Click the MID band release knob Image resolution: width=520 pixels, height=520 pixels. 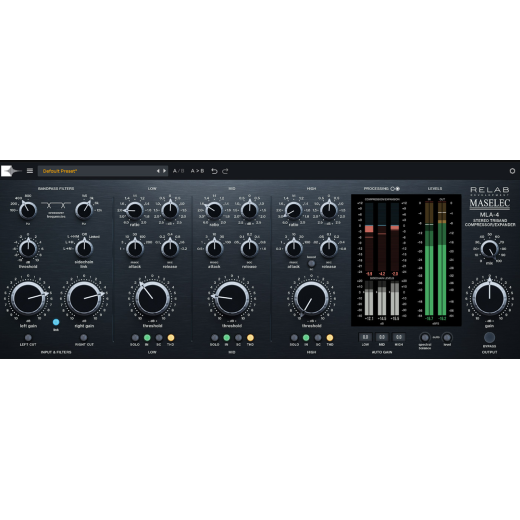click(249, 249)
